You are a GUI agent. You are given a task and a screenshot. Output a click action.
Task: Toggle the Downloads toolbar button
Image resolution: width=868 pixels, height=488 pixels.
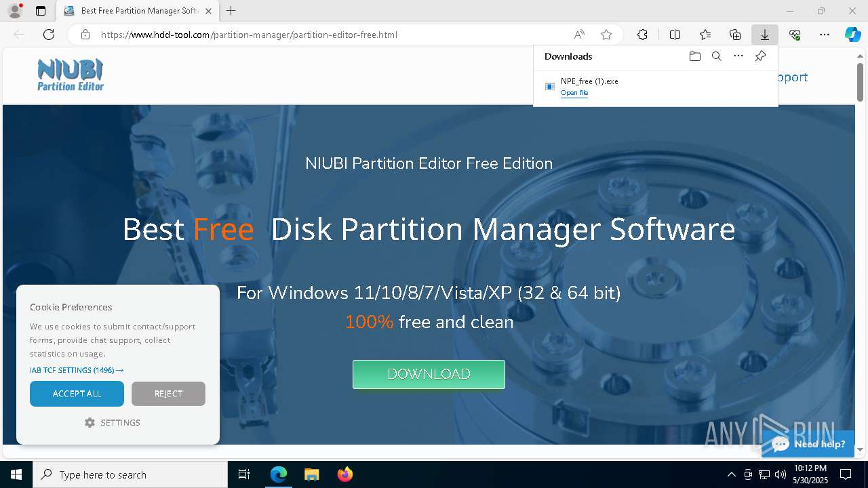pyautogui.click(x=764, y=35)
